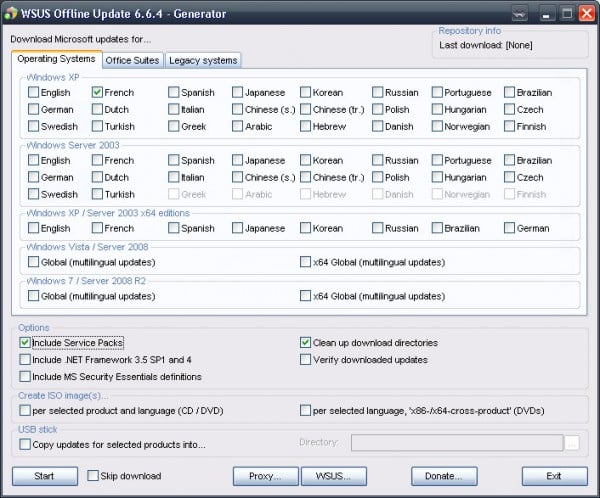Tick Swedish under Windows Server 2003
This screenshot has height=498, width=600.
[33, 194]
